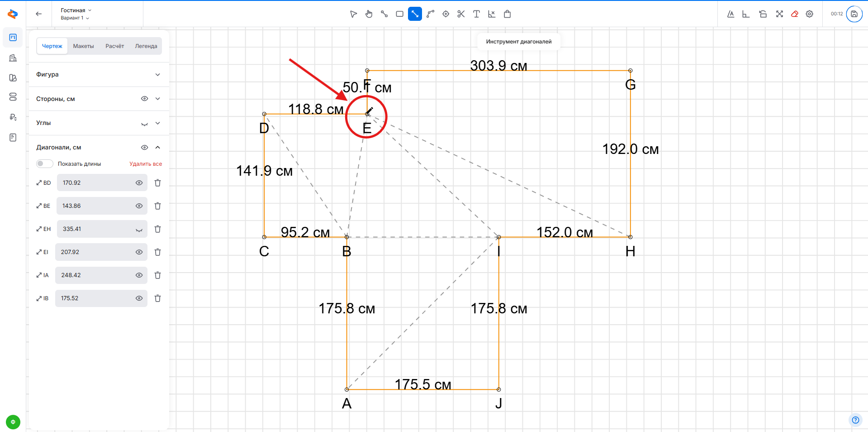
Task: Save the drawing with the floppy icon
Action: (x=854, y=14)
